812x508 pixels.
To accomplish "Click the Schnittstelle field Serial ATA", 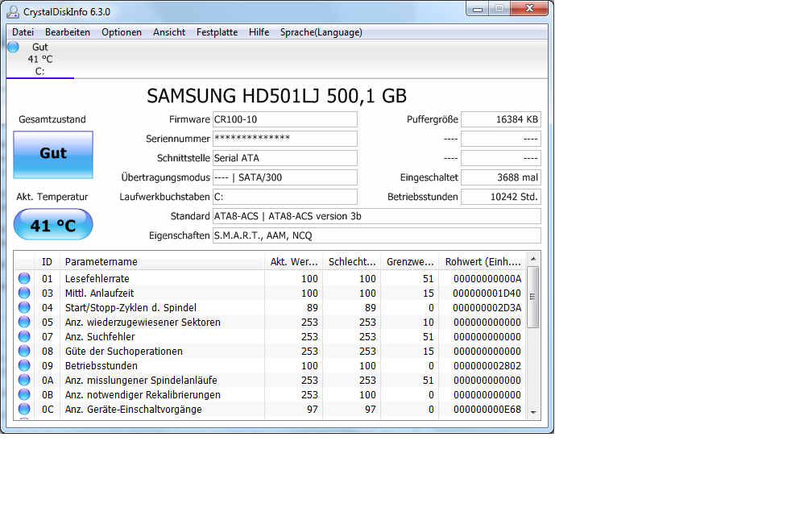I will point(285,158).
